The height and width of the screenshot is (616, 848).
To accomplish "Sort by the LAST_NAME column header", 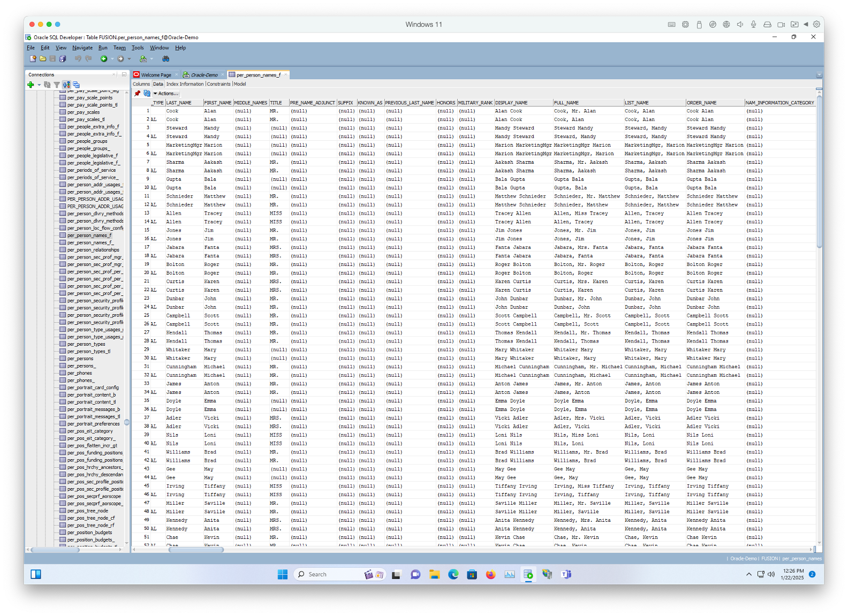I will point(179,103).
